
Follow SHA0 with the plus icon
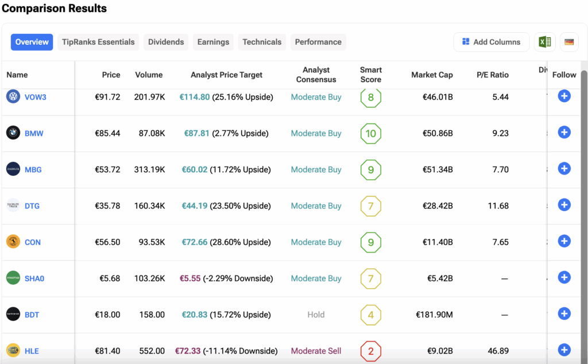coord(564,277)
